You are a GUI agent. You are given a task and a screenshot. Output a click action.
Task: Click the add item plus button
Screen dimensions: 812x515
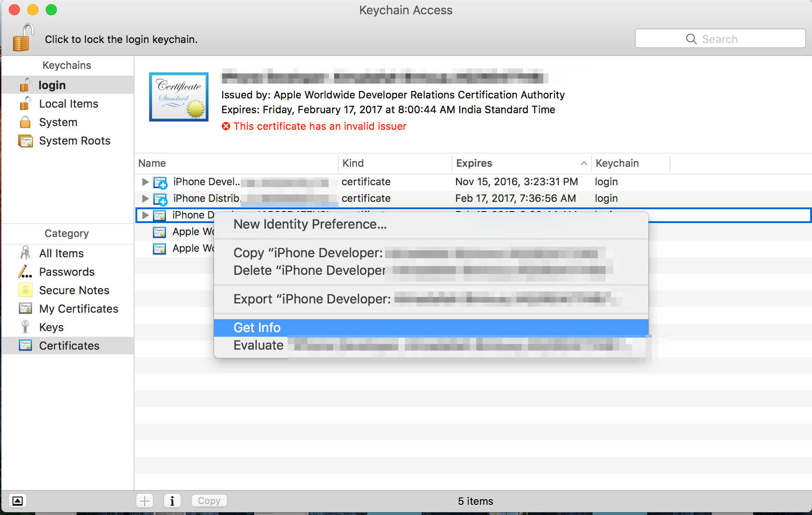145,501
